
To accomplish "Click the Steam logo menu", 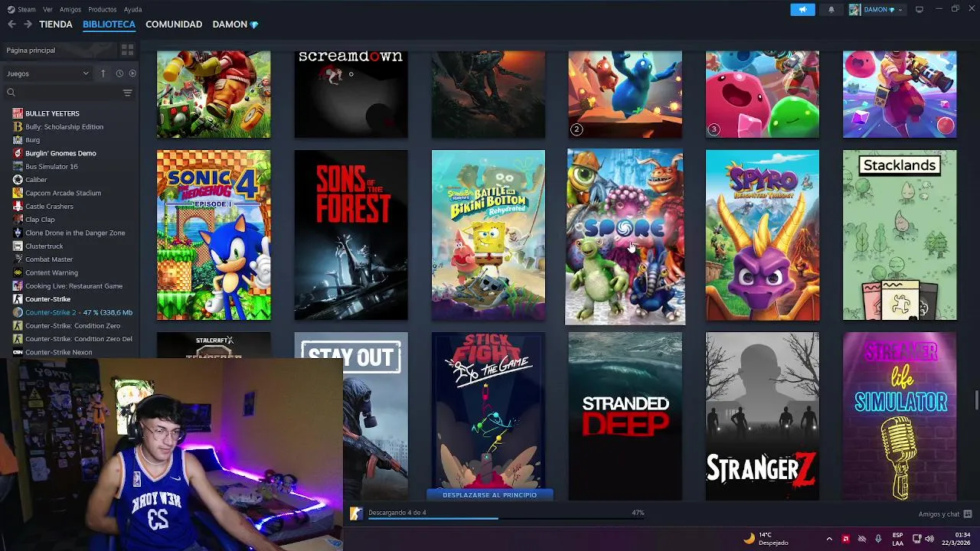I will [x=21, y=9].
